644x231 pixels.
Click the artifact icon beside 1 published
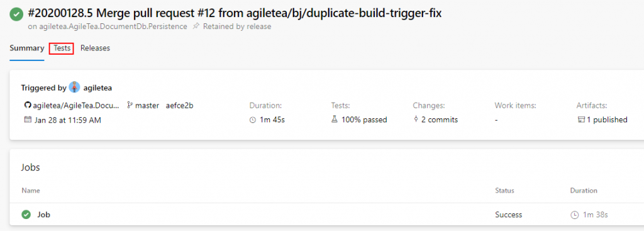580,120
